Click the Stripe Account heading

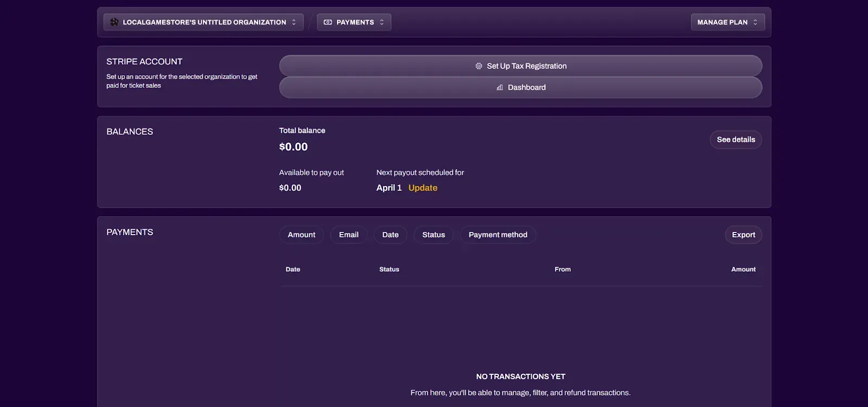[x=144, y=62]
